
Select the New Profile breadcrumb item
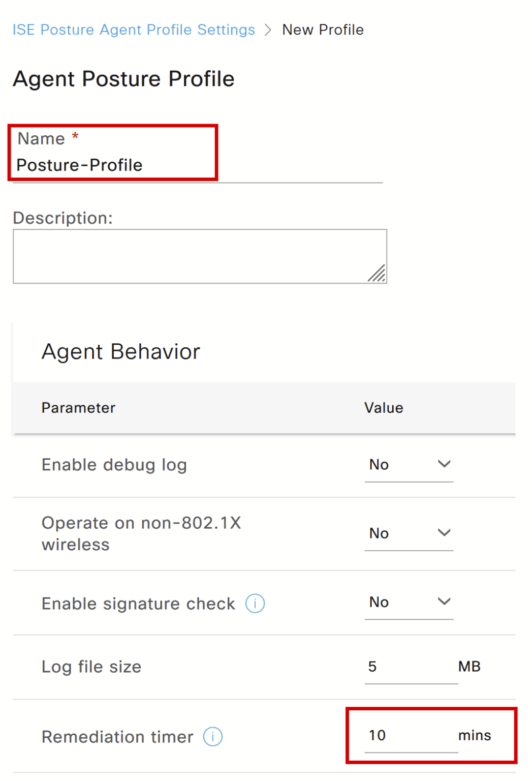324,29
